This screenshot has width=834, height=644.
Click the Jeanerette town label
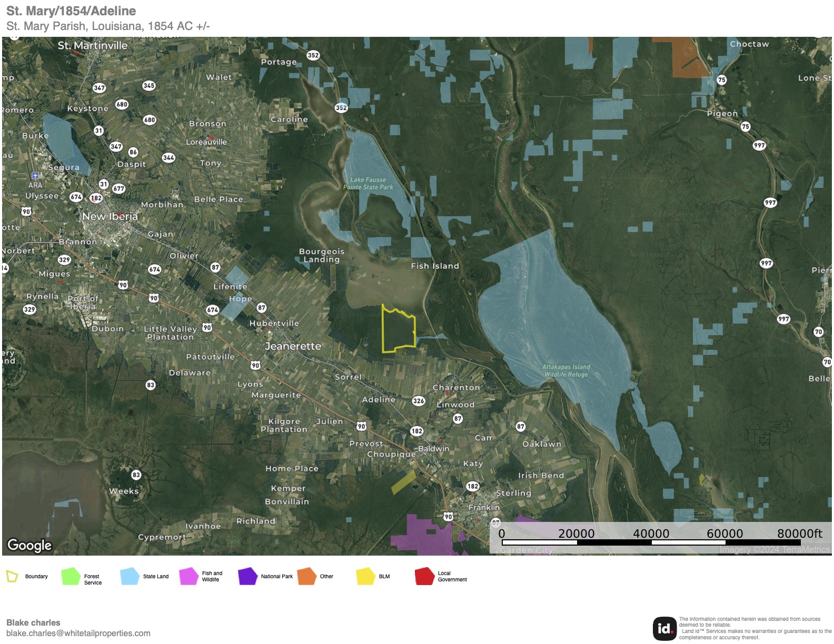pos(293,346)
